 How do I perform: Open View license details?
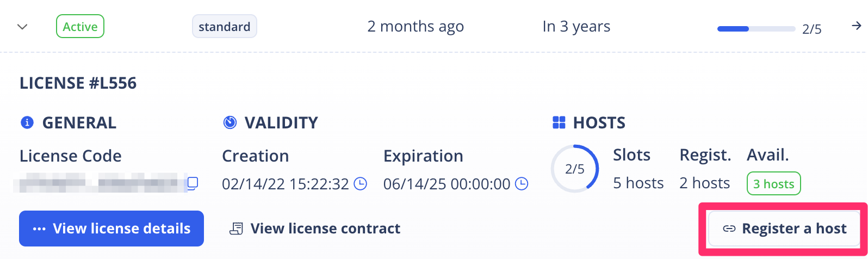point(111,229)
